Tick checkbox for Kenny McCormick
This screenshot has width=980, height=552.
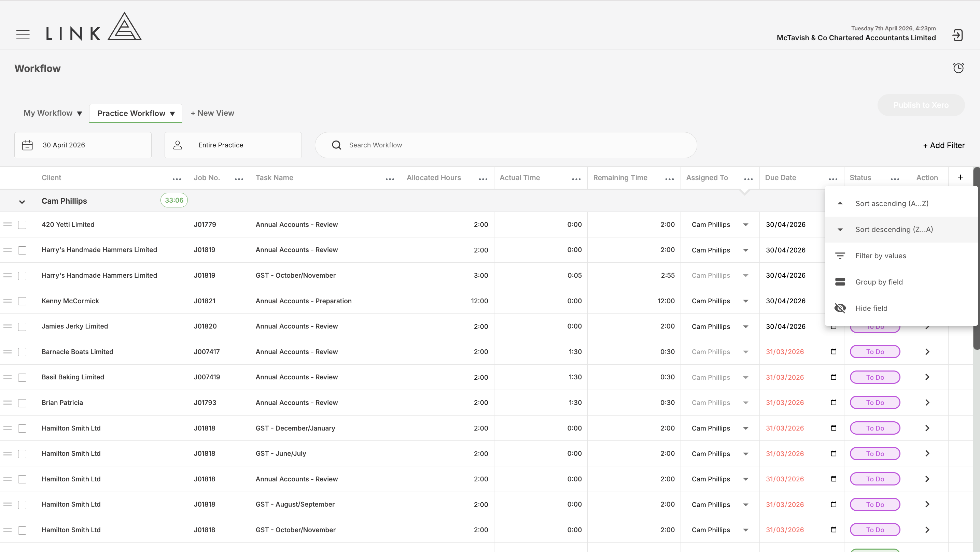tap(23, 302)
